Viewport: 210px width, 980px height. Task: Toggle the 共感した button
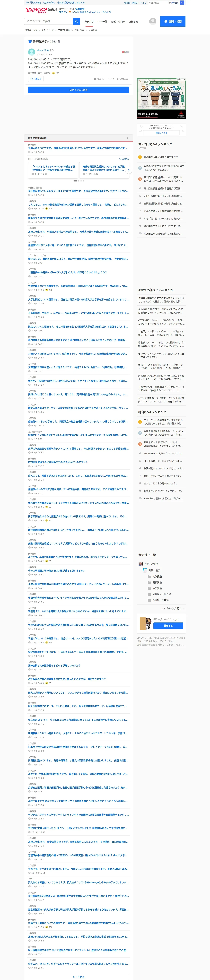(x=36, y=79)
